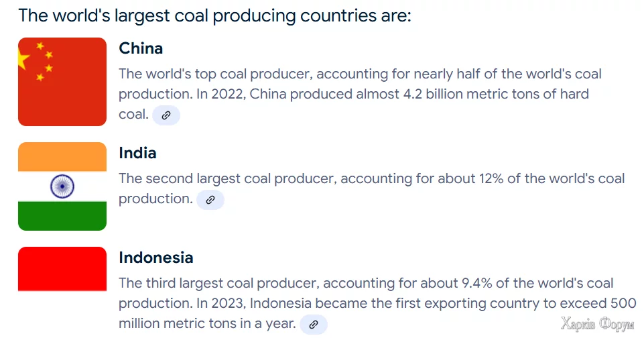Viewport: 644px width, 338px height.
Task: Pick the saffron stripe of India's flag
Action: coord(62,156)
